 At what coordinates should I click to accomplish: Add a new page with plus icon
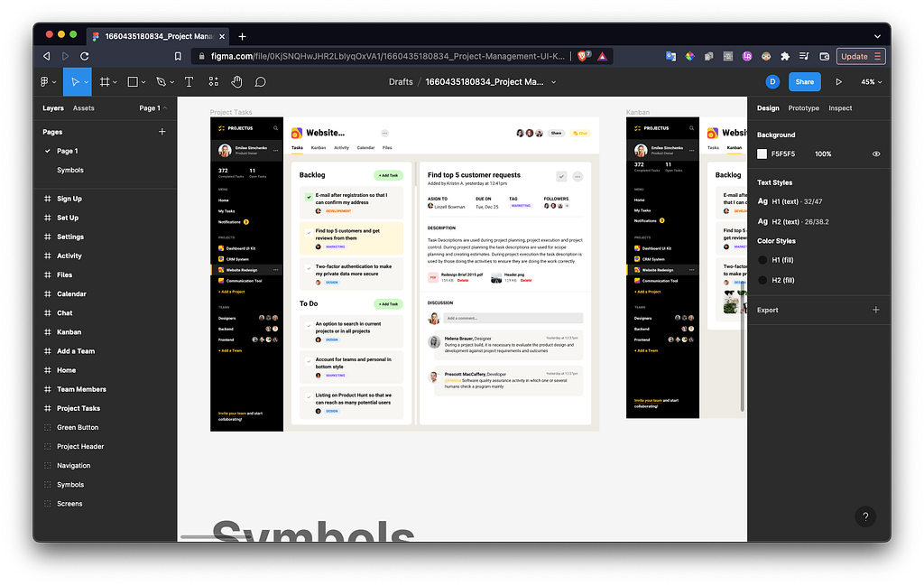(162, 132)
